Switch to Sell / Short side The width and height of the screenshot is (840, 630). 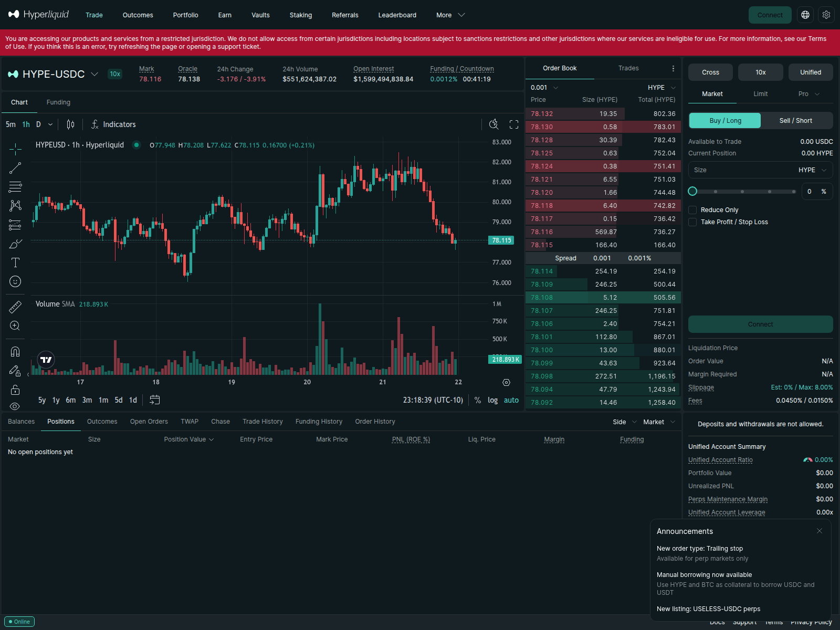(796, 120)
